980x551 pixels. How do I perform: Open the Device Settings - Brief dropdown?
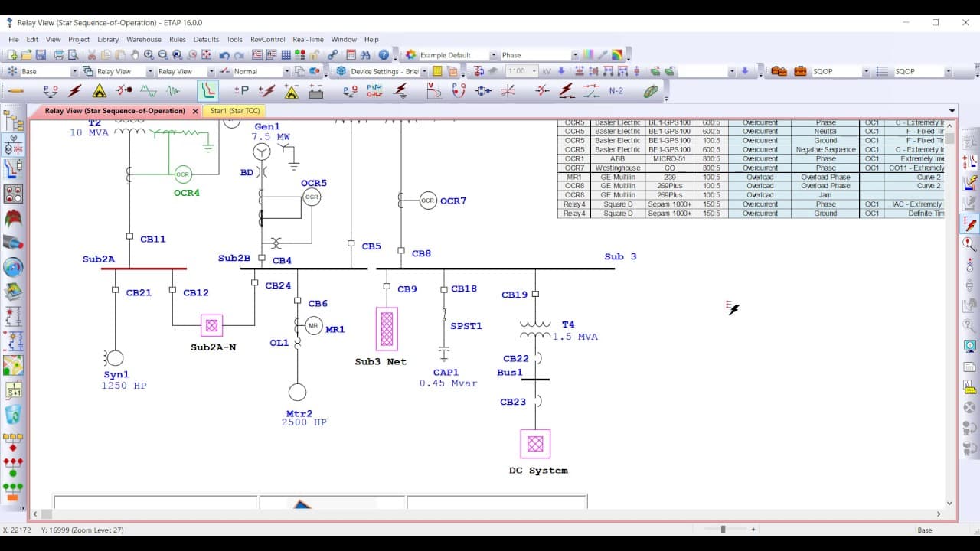click(x=425, y=71)
